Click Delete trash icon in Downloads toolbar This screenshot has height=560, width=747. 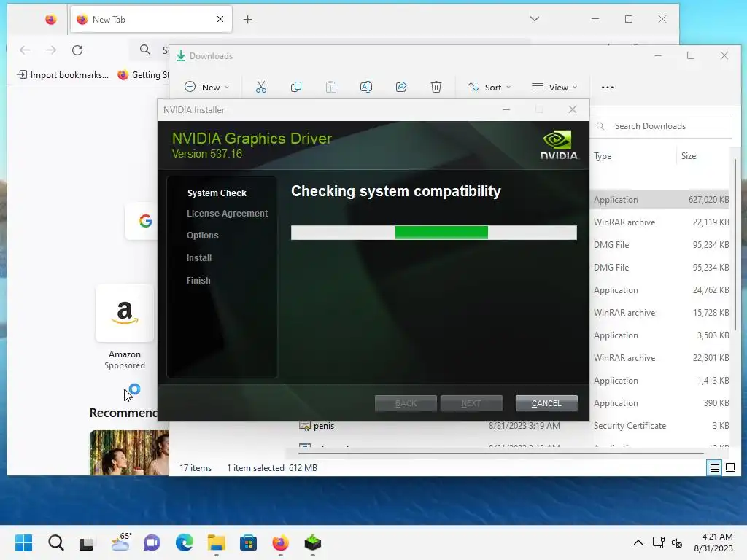pos(436,87)
